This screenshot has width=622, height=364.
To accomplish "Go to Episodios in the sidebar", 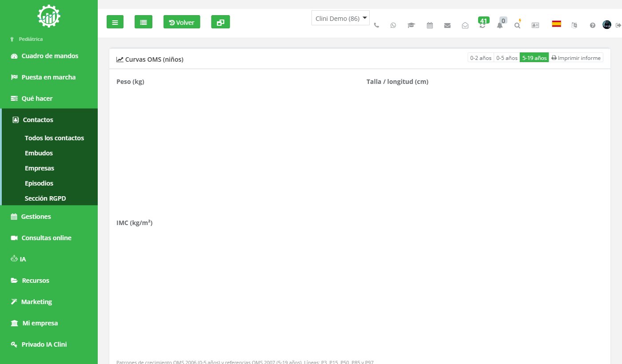I will point(39,183).
